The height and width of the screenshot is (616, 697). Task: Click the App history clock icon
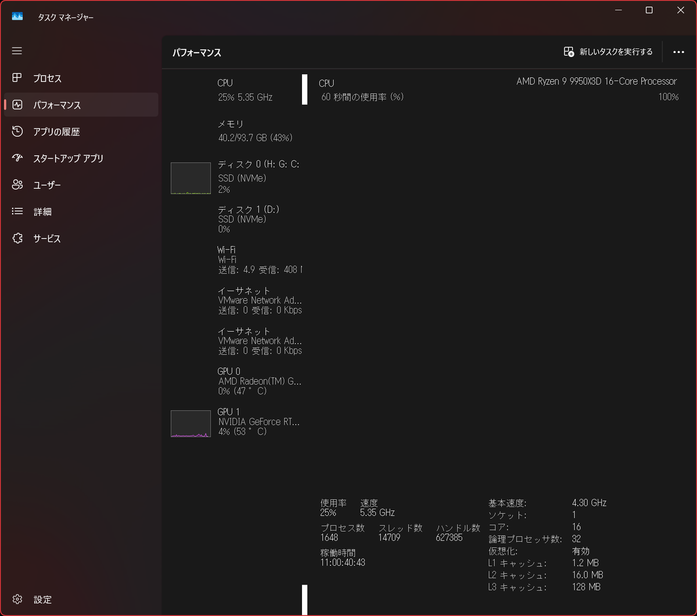tap(17, 131)
